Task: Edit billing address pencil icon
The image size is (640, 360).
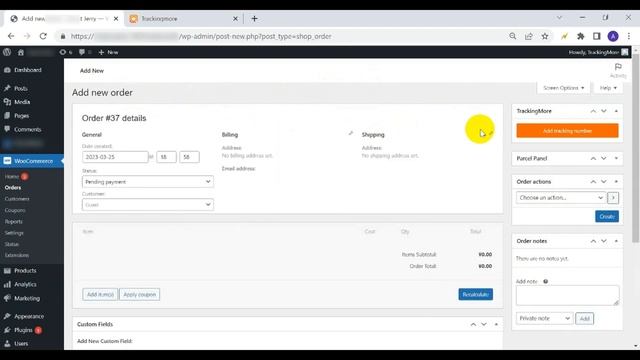Action: click(351, 133)
